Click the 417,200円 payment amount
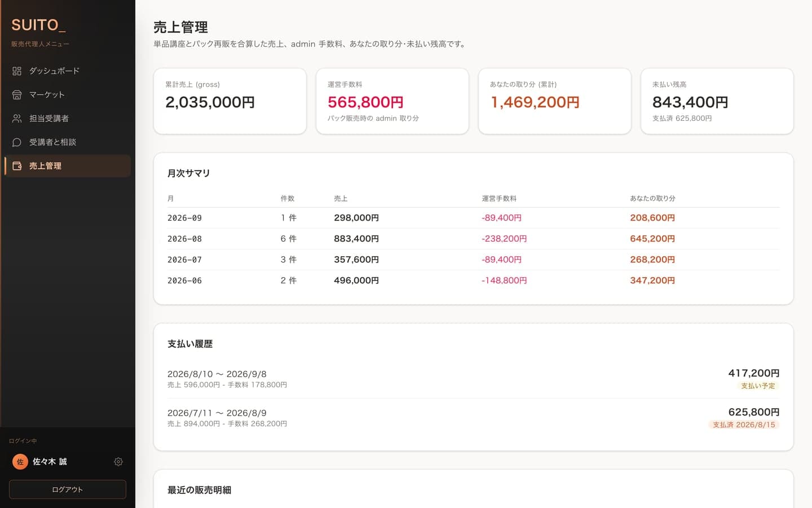Image resolution: width=812 pixels, height=508 pixels. click(754, 373)
